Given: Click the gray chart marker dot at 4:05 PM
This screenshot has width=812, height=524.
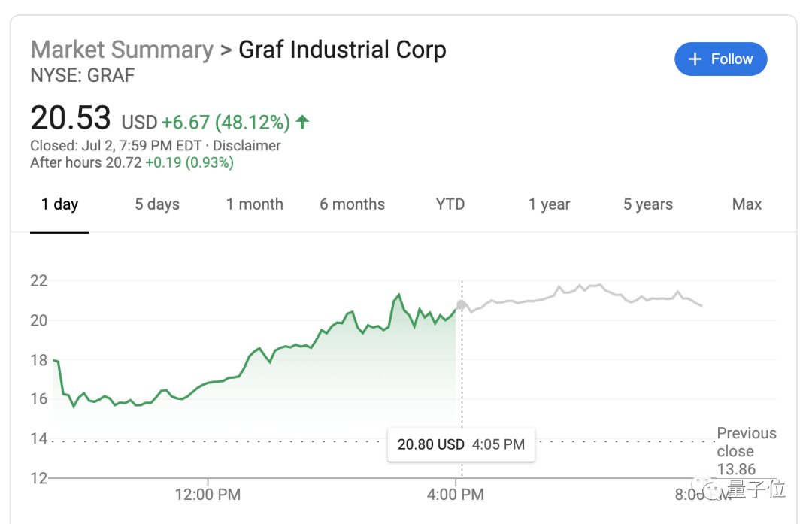Looking at the screenshot, I should pos(462,304).
